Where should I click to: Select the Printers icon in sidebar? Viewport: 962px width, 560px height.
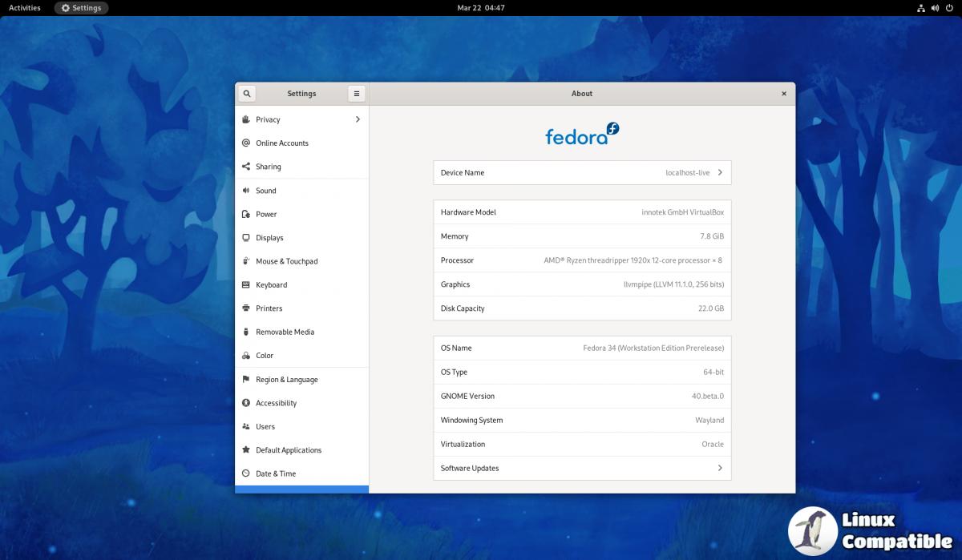(246, 308)
